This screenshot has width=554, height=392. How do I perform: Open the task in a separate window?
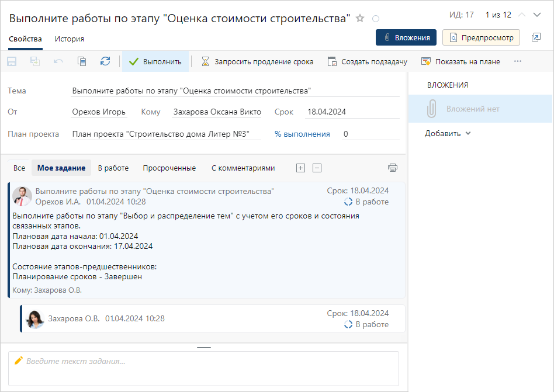(536, 37)
